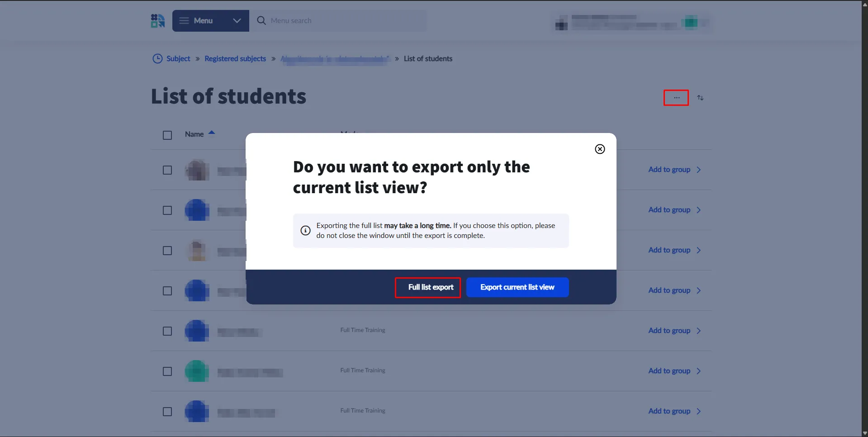Tick the second student row checkbox

pos(167,210)
